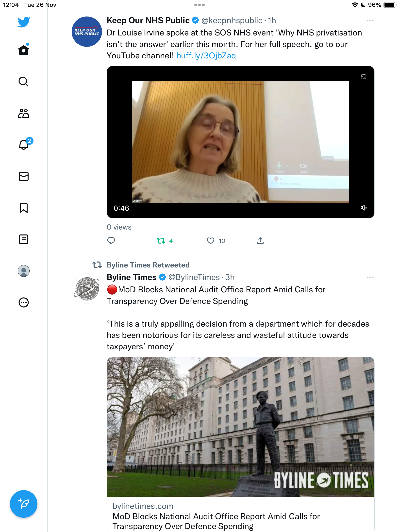399x532 pixels.
Task: Open the three-dot multitasking control at top
Action: tap(199, 5)
